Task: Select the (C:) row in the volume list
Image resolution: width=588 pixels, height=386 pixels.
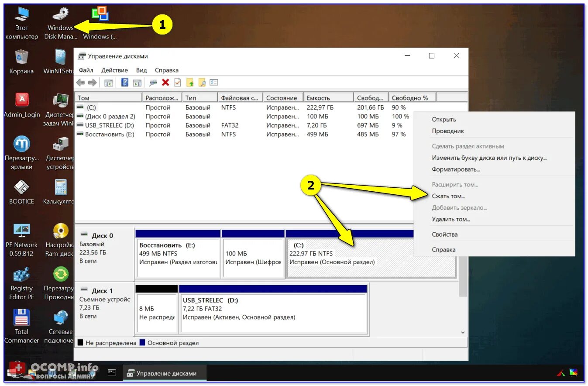Action: 244,107
